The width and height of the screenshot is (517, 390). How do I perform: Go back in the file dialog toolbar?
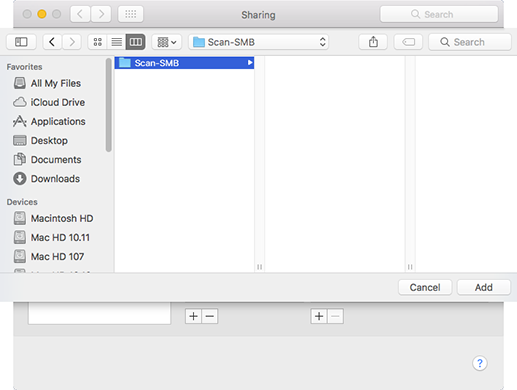click(52, 42)
